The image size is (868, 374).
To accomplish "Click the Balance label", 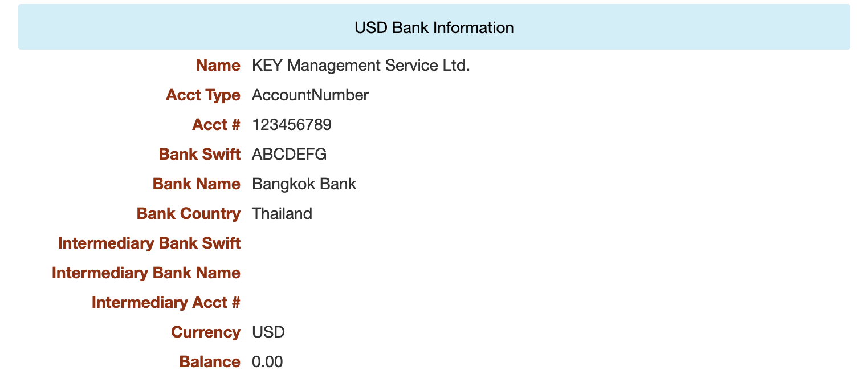I will pos(209,362).
